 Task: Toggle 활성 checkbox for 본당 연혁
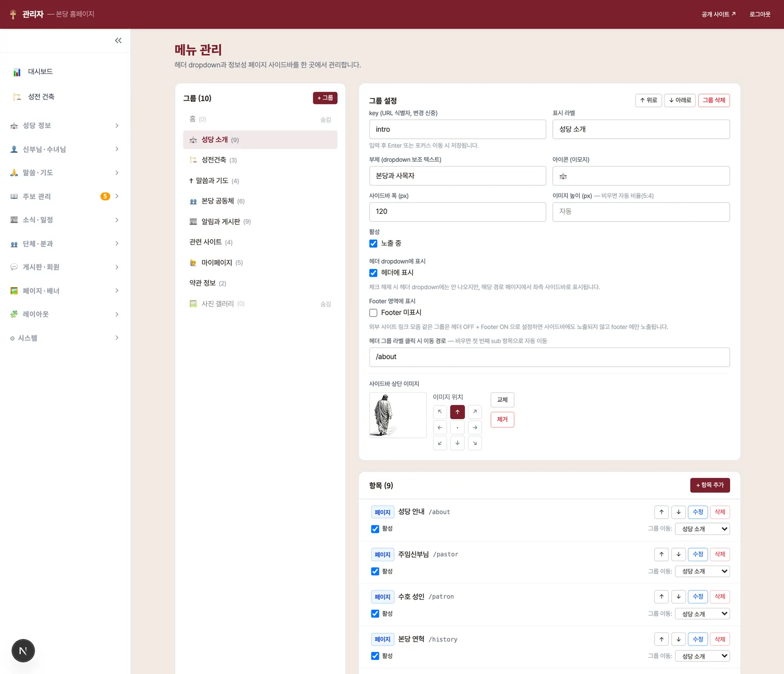(375, 656)
